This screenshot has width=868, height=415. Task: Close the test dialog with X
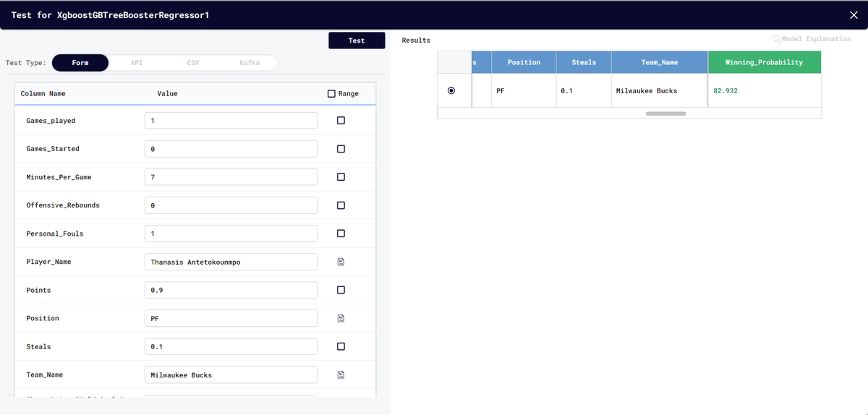(x=854, y=14)
